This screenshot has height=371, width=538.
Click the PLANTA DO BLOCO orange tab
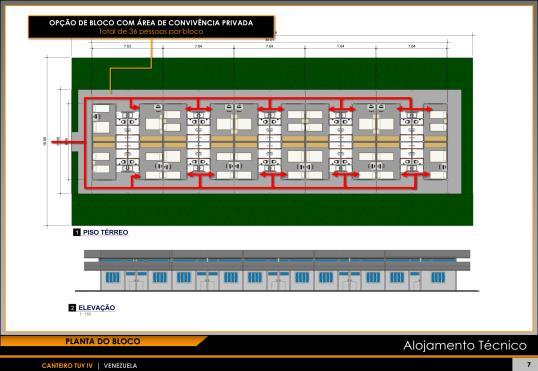[103, 341]
